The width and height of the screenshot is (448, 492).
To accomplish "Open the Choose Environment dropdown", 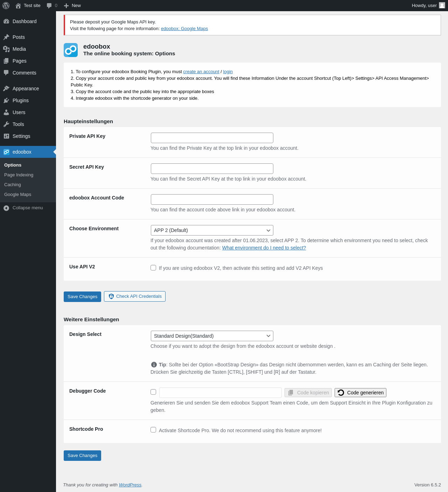I will coord(212,230).
